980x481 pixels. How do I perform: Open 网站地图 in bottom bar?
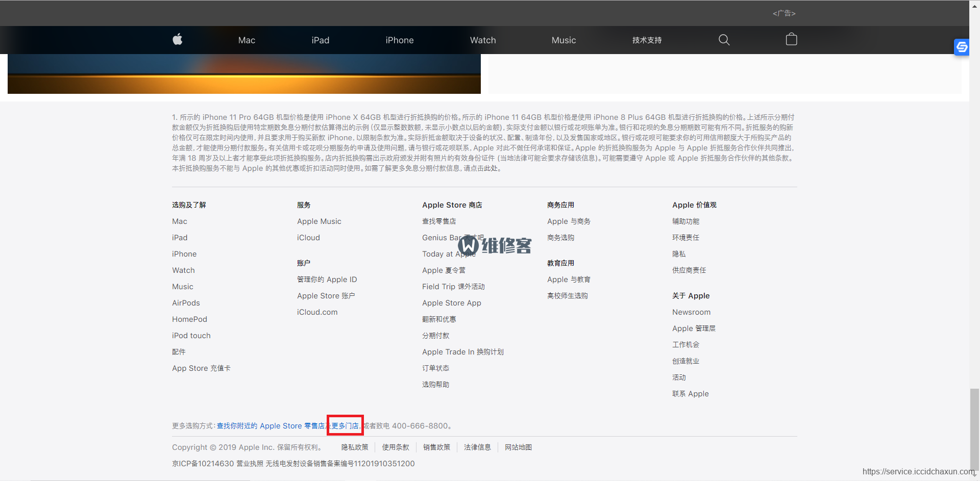(x=518, y=447)
